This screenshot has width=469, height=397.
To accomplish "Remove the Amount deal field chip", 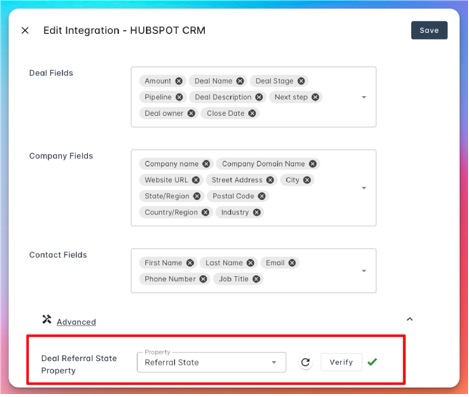I will (179, 81).
